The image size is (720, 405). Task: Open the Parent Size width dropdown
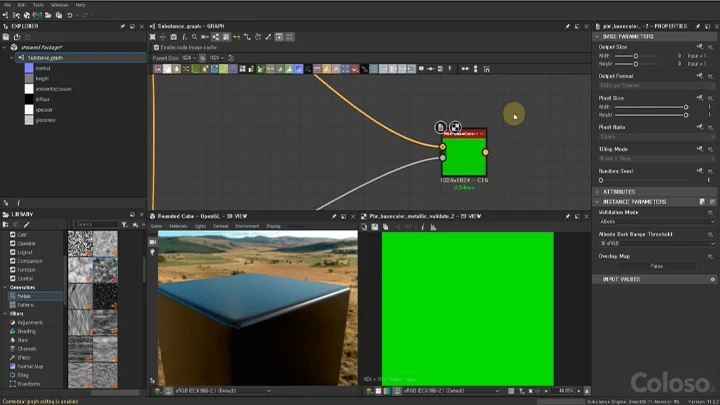189,58
